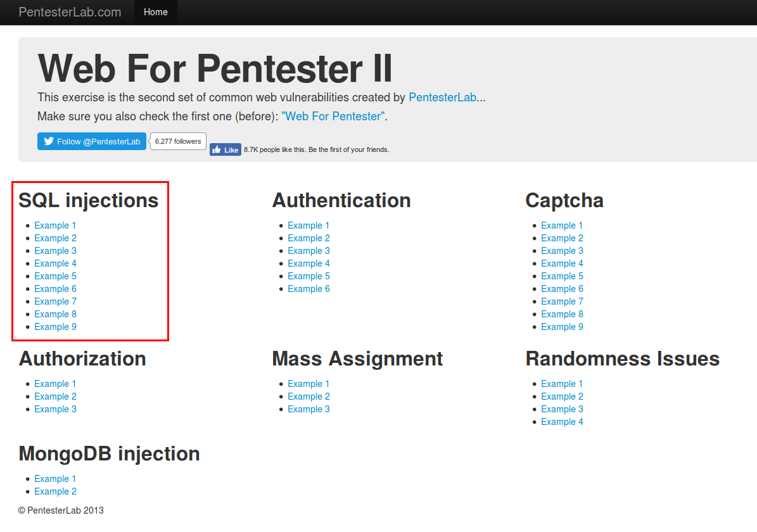
Task: Open Captcha Example 2
Action: pos(562,238)
